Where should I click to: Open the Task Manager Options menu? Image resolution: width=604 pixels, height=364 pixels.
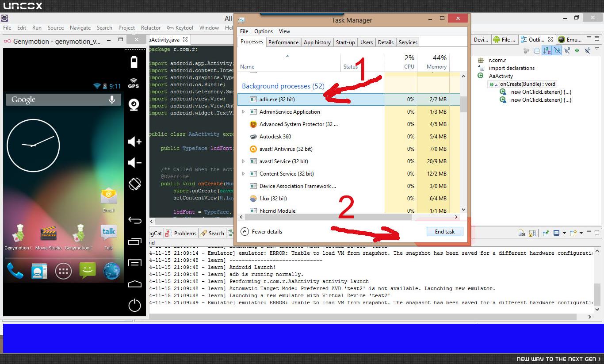click(x=264, y=31)
